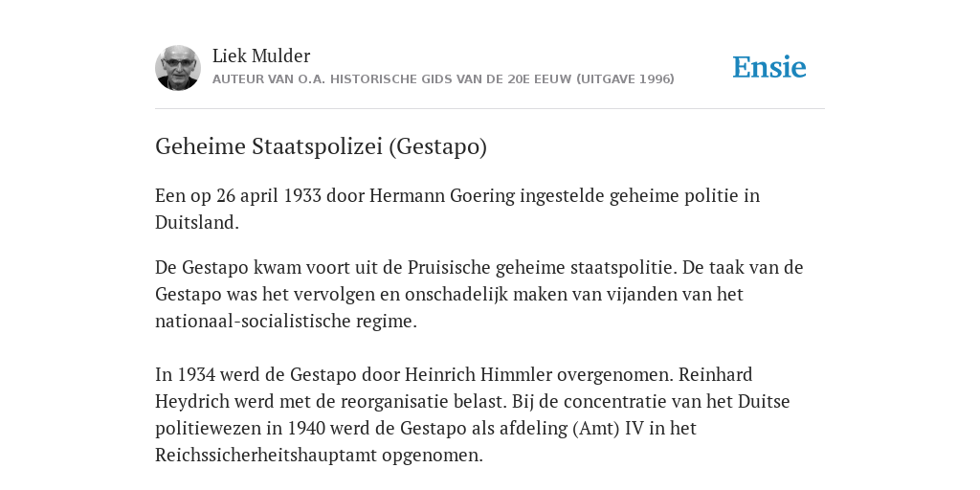Click the horizontal divider under the author header
The height and width of the screenshot is (490, 980).
490,109
